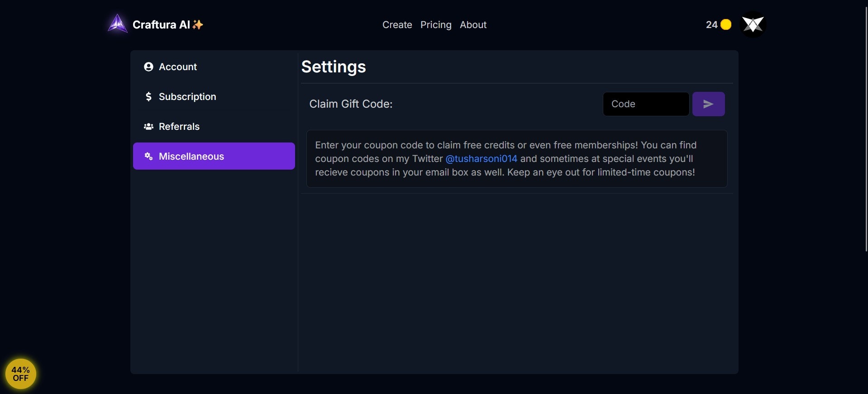Click the sparkle icon beside Craftura AI
This screenshot has width=868, height=394.
(x=198, y=25)
